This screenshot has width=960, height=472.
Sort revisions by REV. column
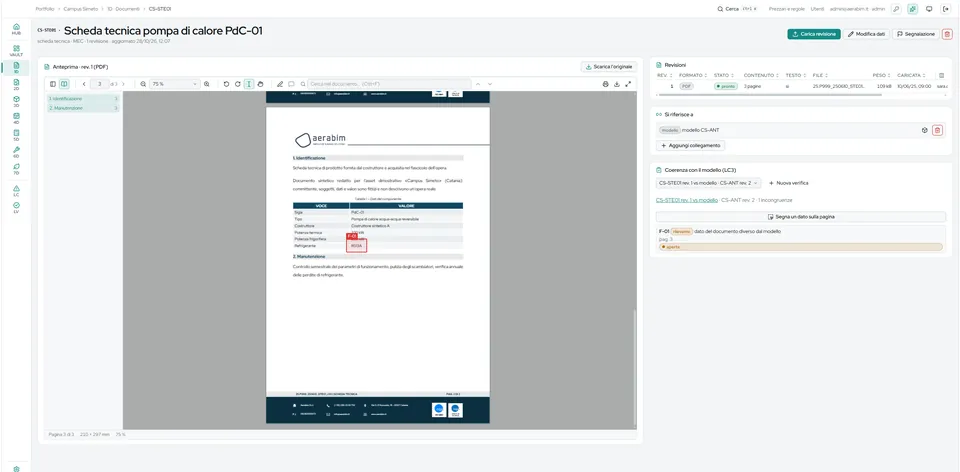(x=664, y=75)
